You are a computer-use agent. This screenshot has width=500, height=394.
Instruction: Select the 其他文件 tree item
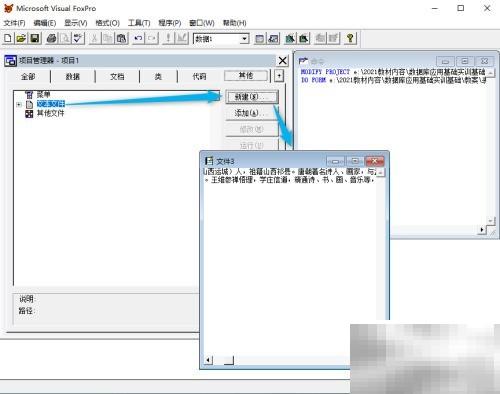50,113
